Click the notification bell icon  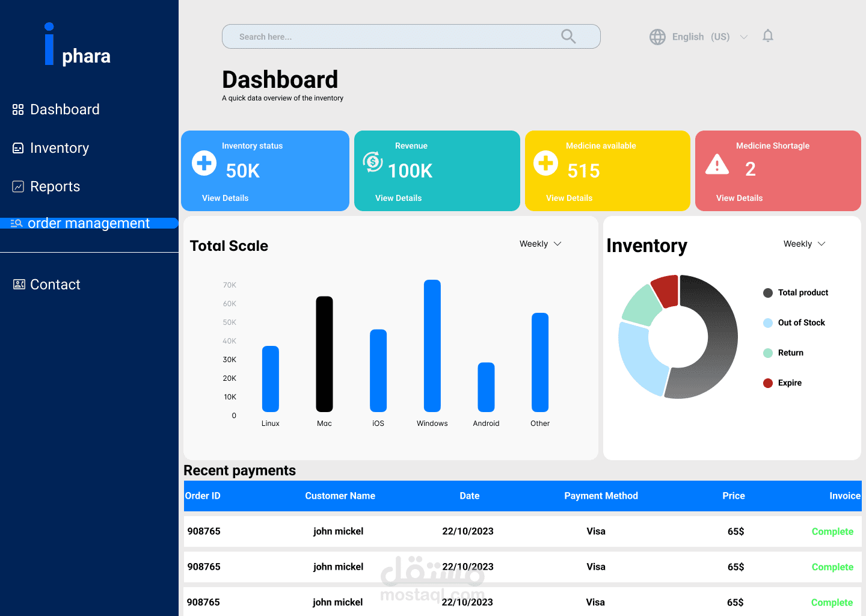[767, 35]
